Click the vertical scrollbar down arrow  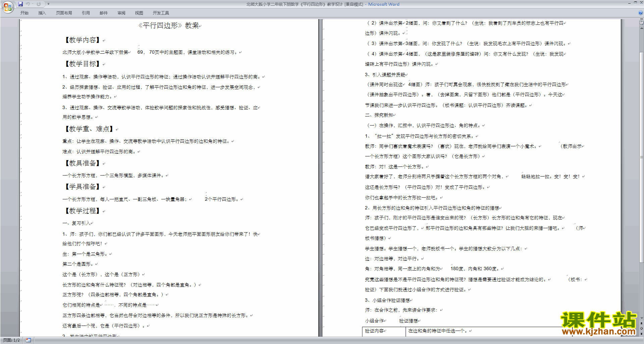641,318
